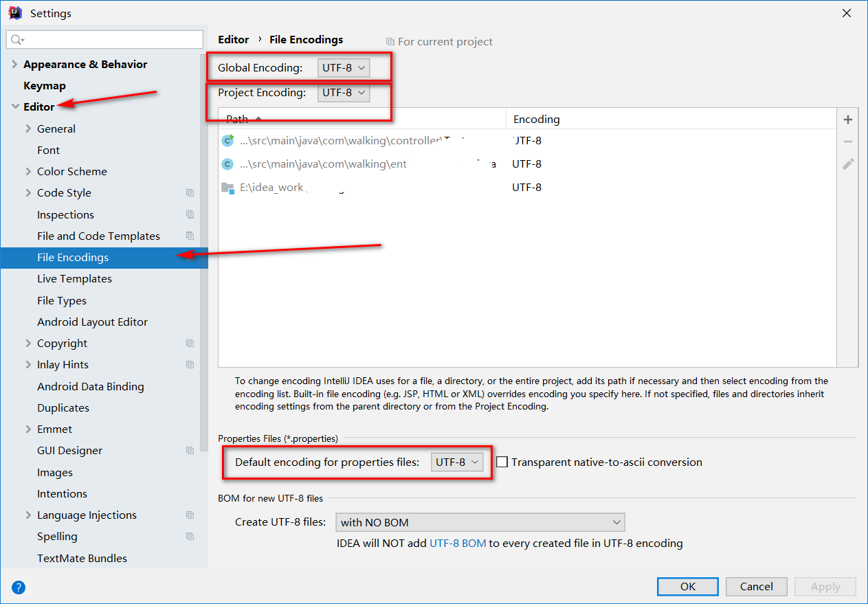This screenshot has height=604, width=868.
Task: Expand the General node arrow
Action: click(x=28, y=128)
